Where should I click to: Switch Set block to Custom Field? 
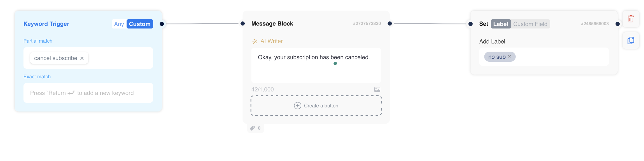pyautogui.click(x=530, y=24)
